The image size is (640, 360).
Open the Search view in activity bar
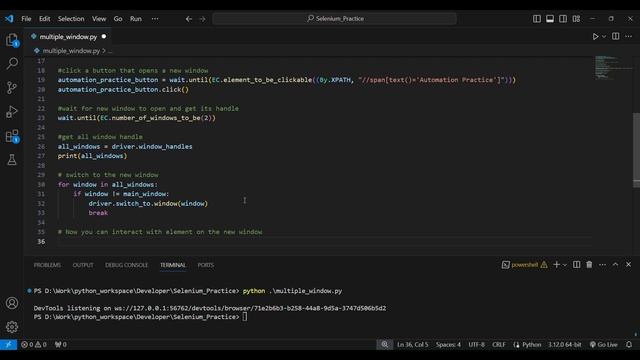[12, 63]
